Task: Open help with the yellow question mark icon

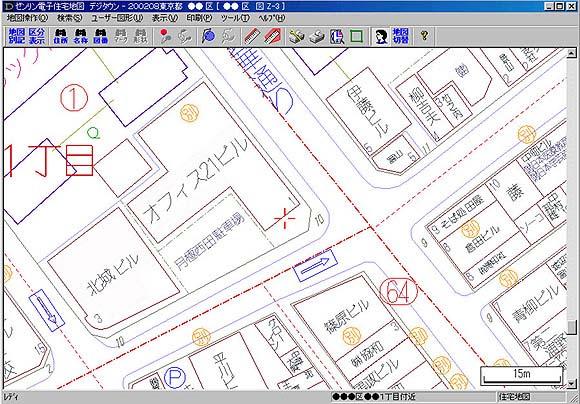Action: pyautogui.click(x=424, y=36)
